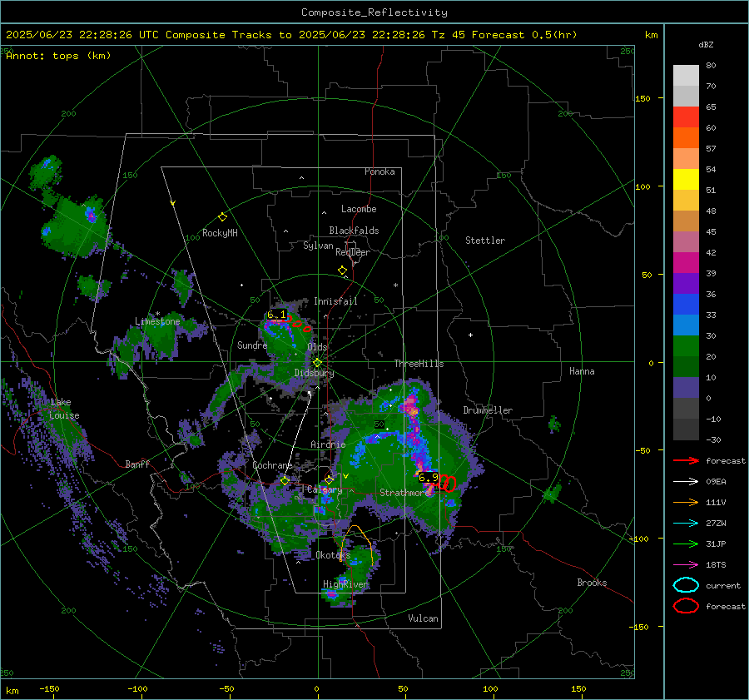This screenshot has width=749, height=700.
Task: Select the yellow diamond marker above RedDeer label
Action: click(x=342, y=271)
